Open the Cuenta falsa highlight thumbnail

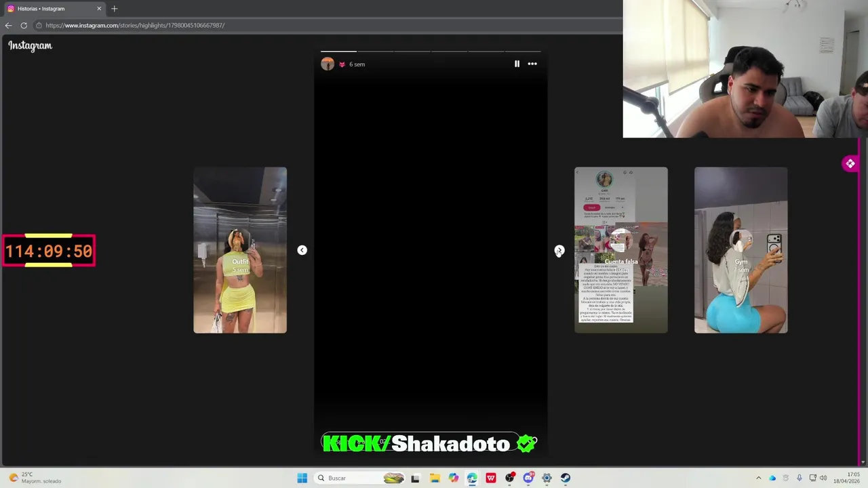pos(621,250)
